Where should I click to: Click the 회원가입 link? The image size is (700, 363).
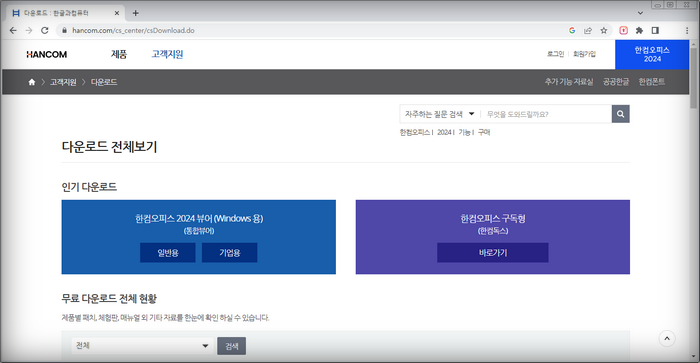584,54
